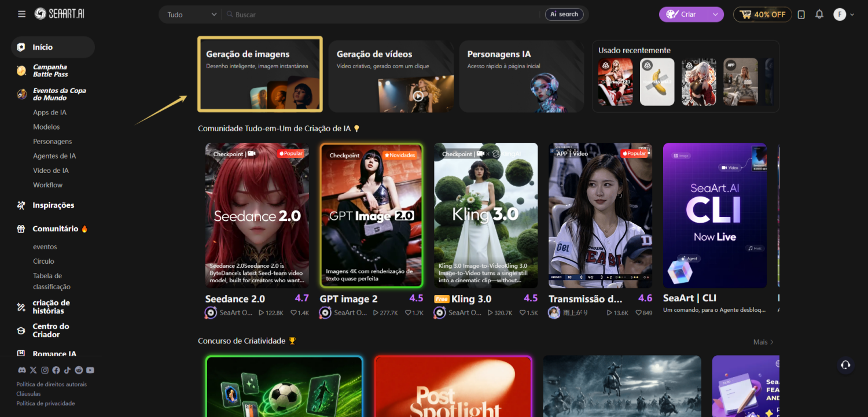The image size is (868, 417).
Task: Open the Post Spotlight contest banner
Action: (x=453, y=386)
